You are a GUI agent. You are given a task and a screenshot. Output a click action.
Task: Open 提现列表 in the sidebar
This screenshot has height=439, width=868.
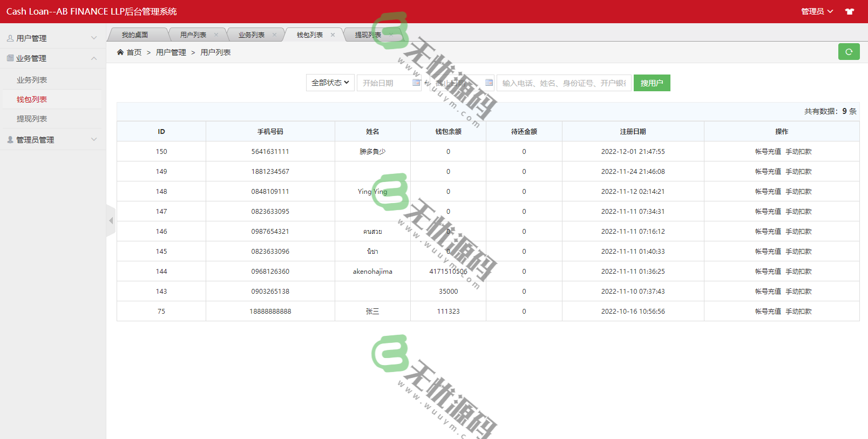32,118
